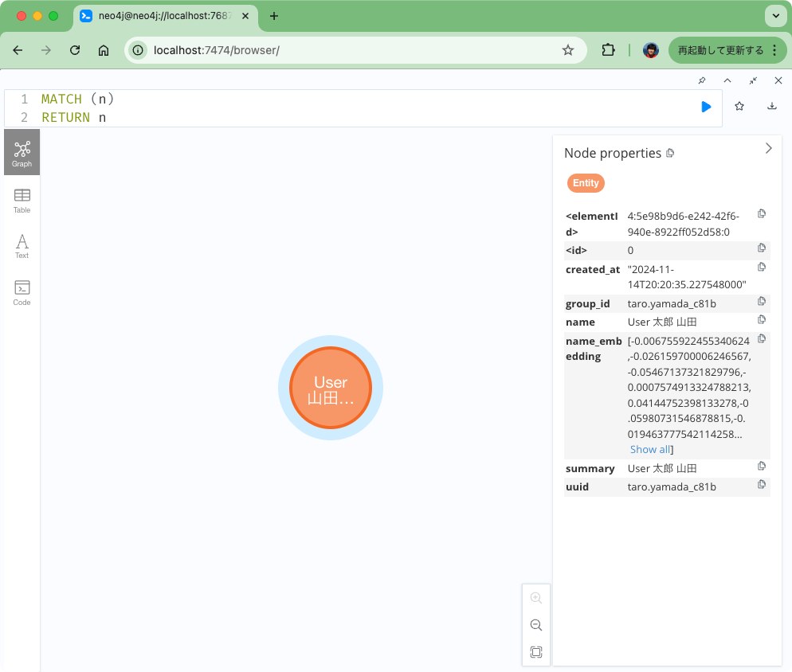Screen dimensions: 792x672
Task: Open the Chrome profile avatar
Action: (650, 50)
